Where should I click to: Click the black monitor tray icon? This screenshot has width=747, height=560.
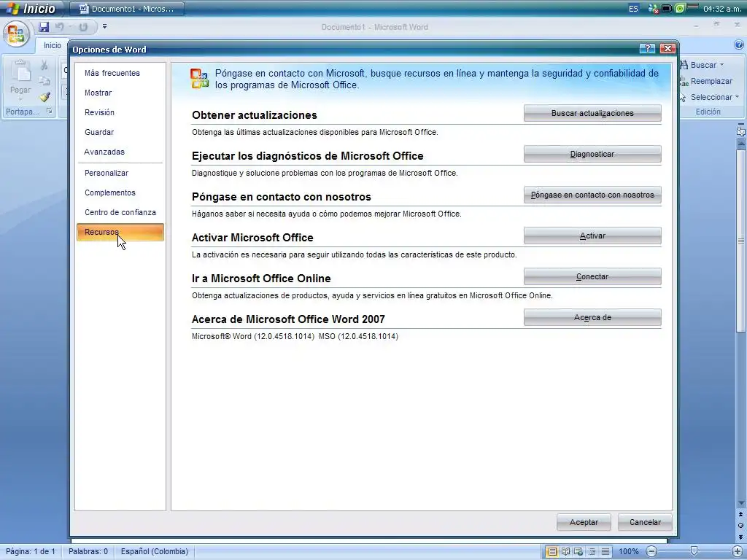(667, 9)
